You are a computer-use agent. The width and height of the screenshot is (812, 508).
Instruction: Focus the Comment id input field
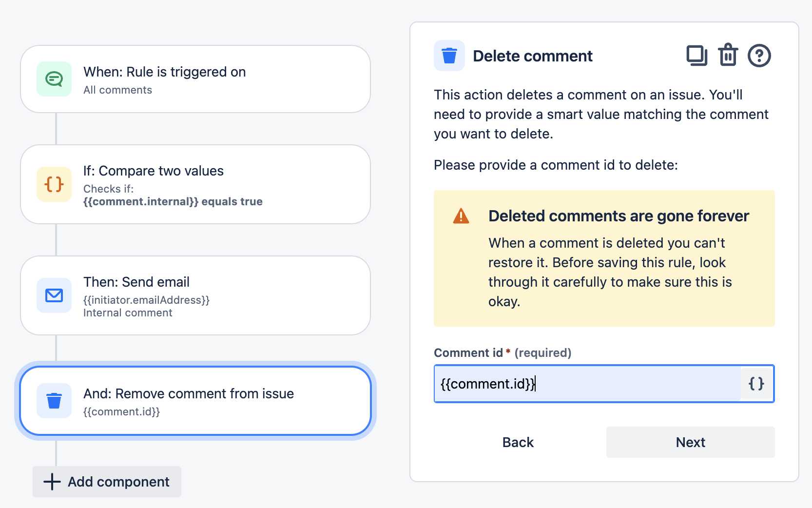[587, 384]
